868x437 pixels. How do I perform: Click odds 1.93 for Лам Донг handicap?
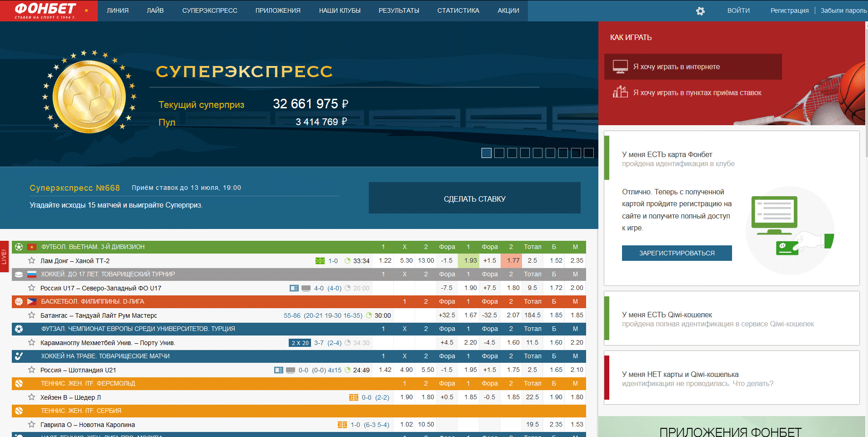click(x=469, y=260)
